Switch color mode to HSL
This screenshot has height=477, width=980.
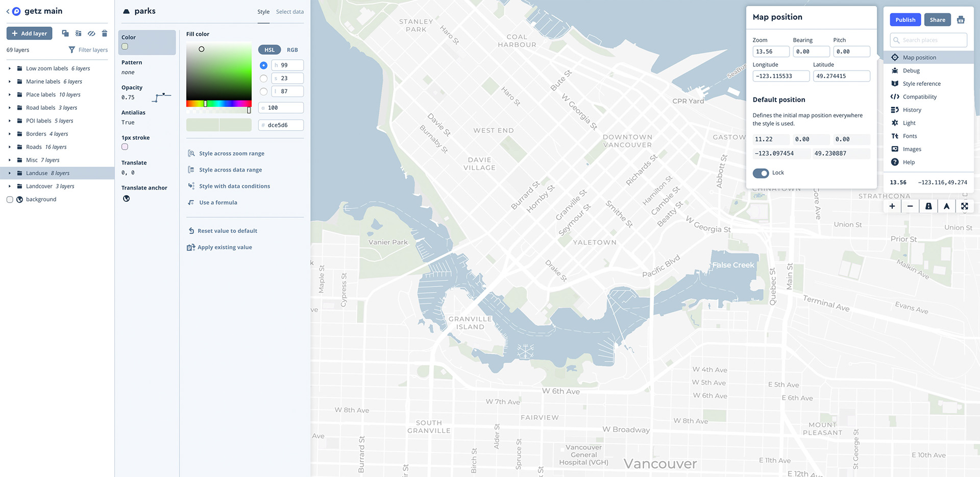click(x=269, y=50)
